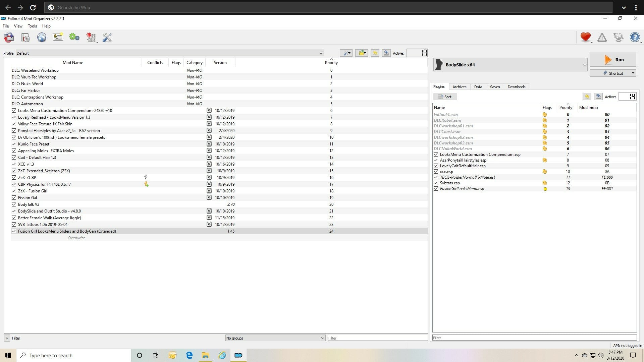Open executables configuration gears icon
This screenshot has height=362, width=644.
coord(74,37)
